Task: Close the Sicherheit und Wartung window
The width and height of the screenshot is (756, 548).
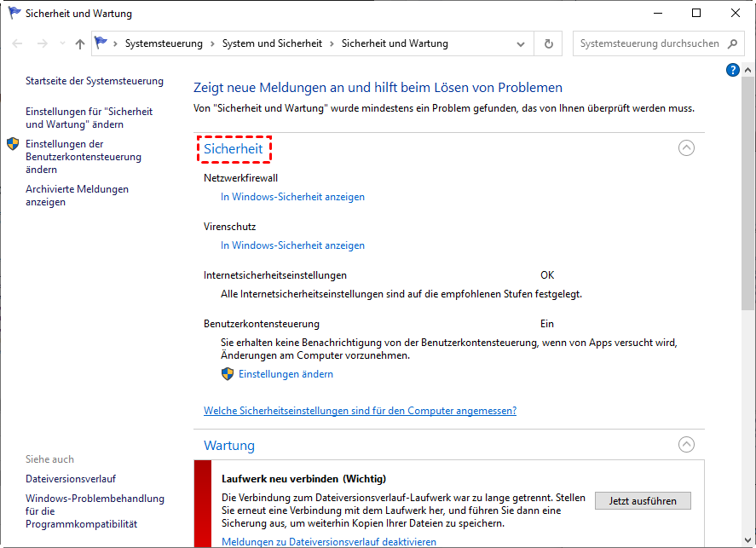Action: 736,13
